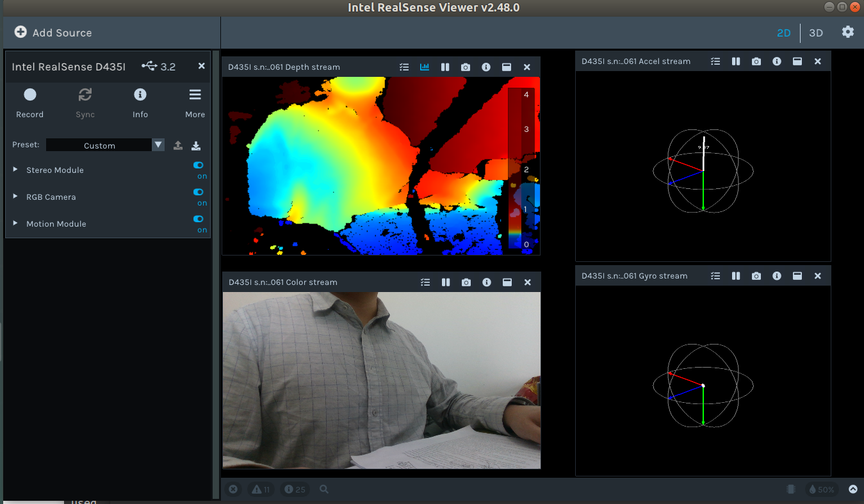
Task: Open Accel stream metadata list icon
Action: pos(715,61)
